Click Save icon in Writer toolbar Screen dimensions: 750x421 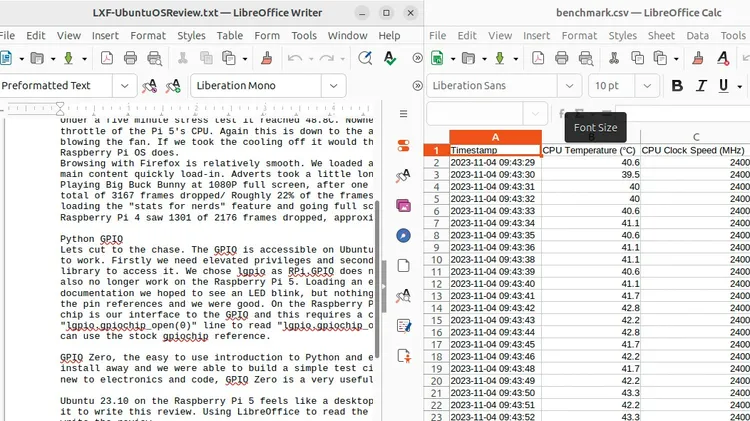(68, 58)
